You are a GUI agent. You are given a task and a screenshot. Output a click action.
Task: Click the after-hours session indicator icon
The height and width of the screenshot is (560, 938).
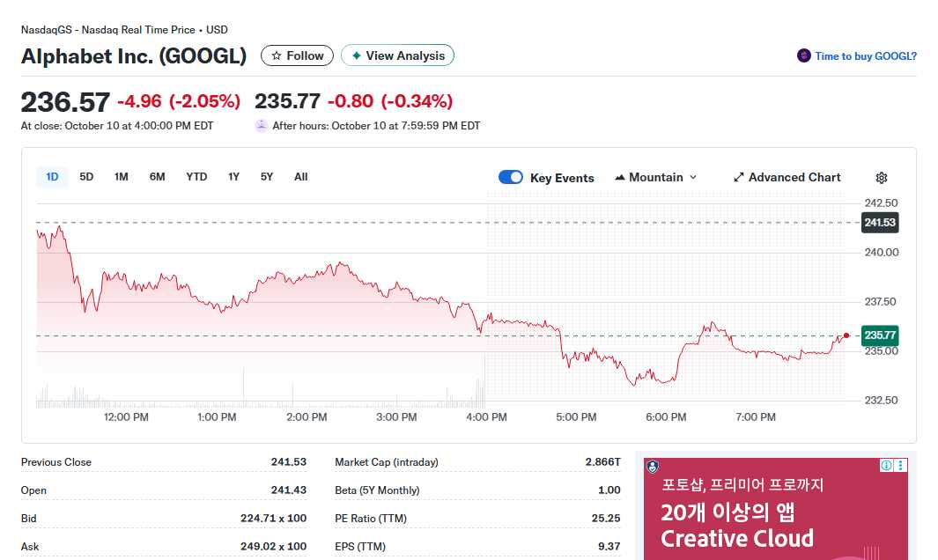click(x=261, y=125)
